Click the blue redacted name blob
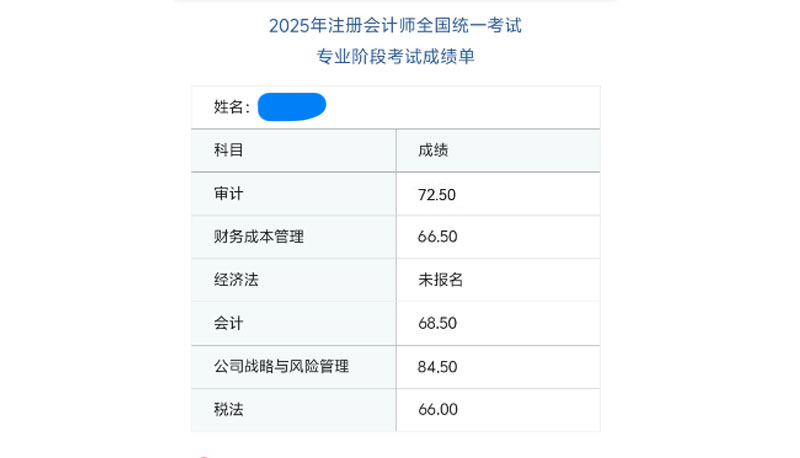The image size is (800, 458). click(292, 106)
